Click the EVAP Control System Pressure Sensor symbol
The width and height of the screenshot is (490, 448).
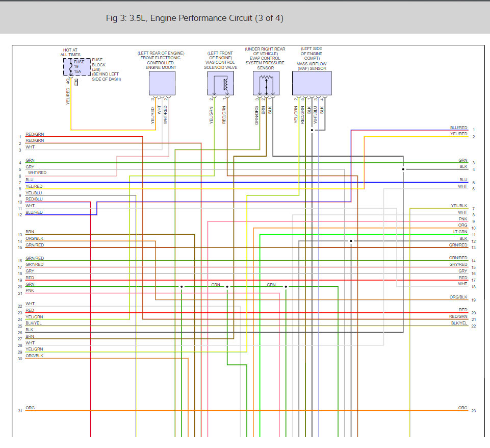click(266, 83)
